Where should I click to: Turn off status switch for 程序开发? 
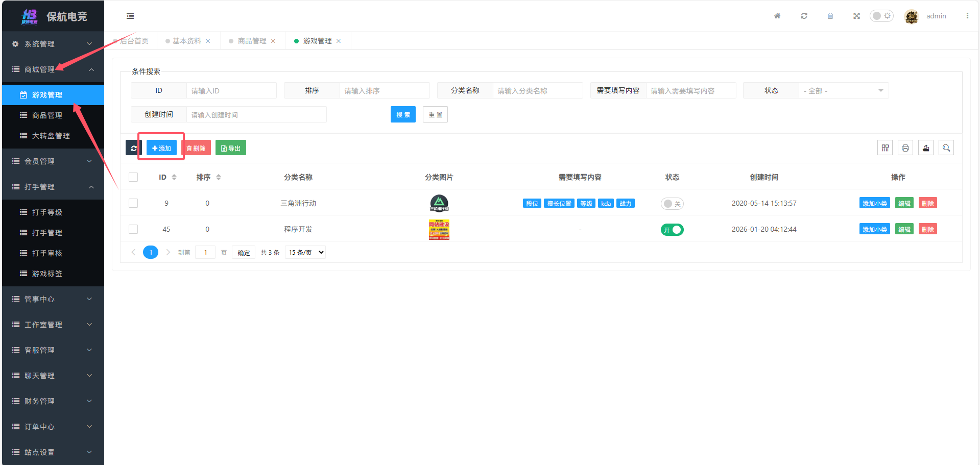click(672, 230)
